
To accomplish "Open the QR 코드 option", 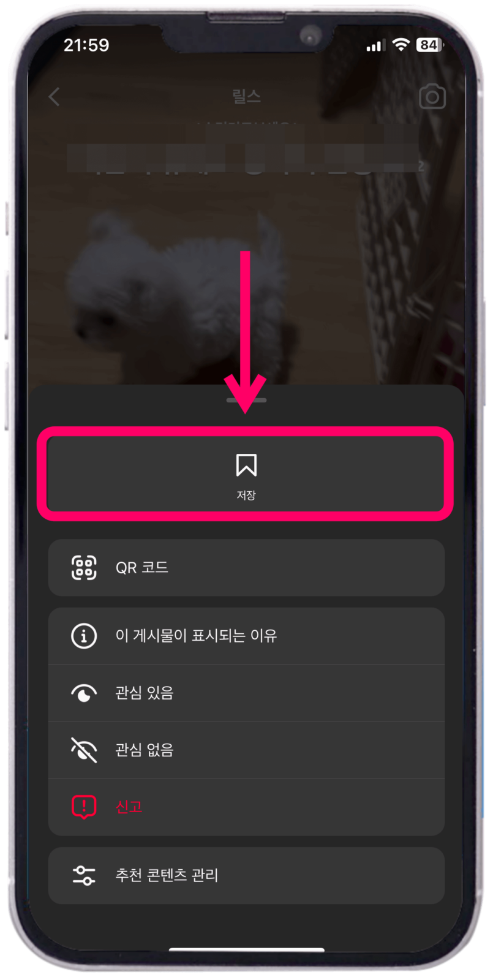I will pyautogui.click(x=246, y=567).
